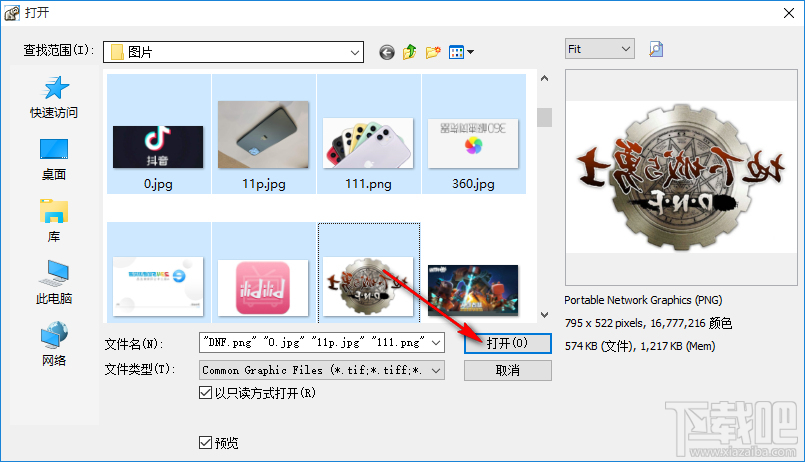
Task: Go back to last visited folder
Action: point(387,52)
